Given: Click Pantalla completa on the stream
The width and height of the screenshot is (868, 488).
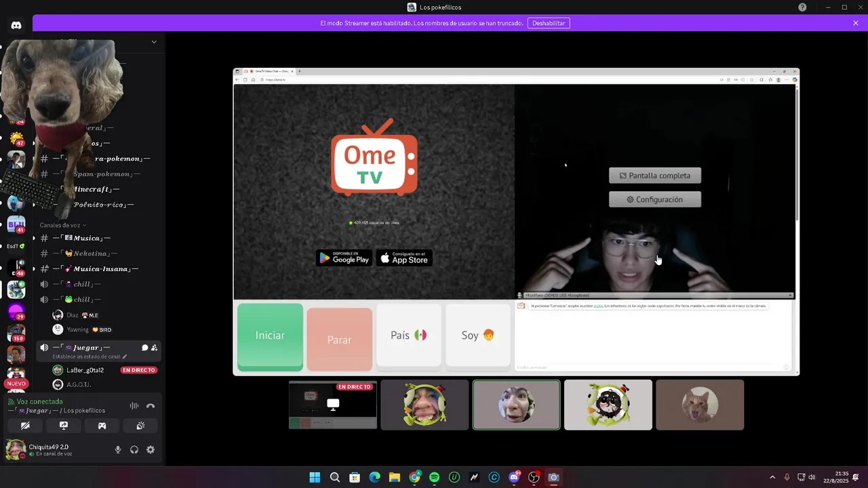Looking at the screenshot, I should click(655, 176).
